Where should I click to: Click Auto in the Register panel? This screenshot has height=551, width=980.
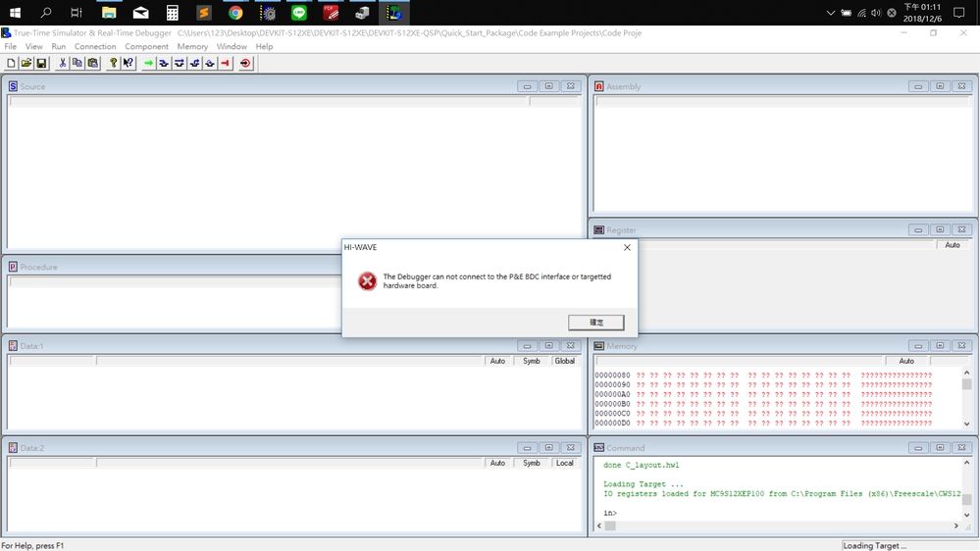[952, 245]
